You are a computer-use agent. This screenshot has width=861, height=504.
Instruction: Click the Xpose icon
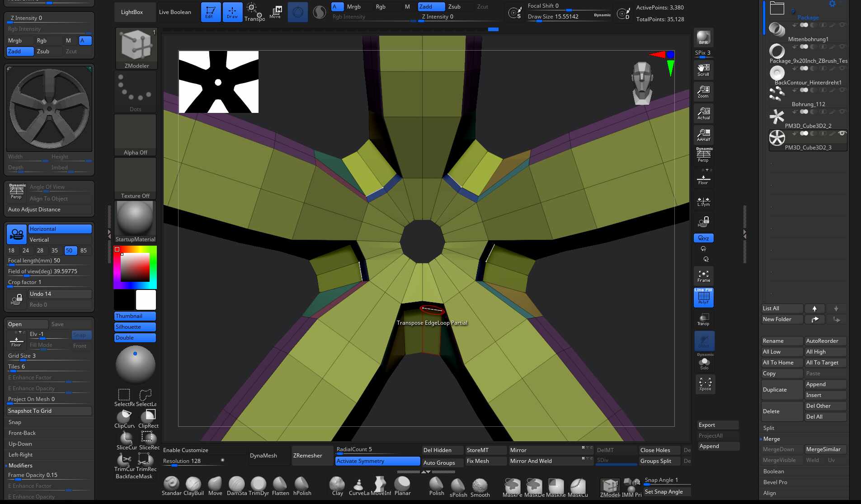(705, 384)
